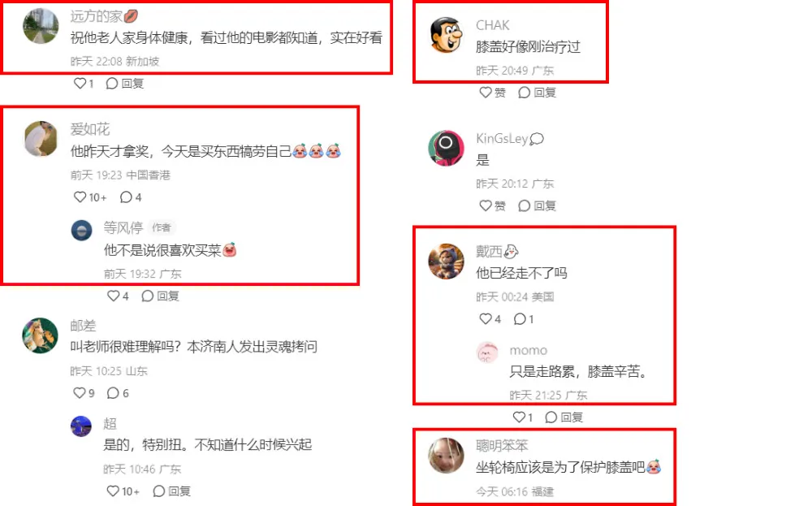Like 爱如花's comment showing 10+
This screenshot has width=812, height=506.
90,197
